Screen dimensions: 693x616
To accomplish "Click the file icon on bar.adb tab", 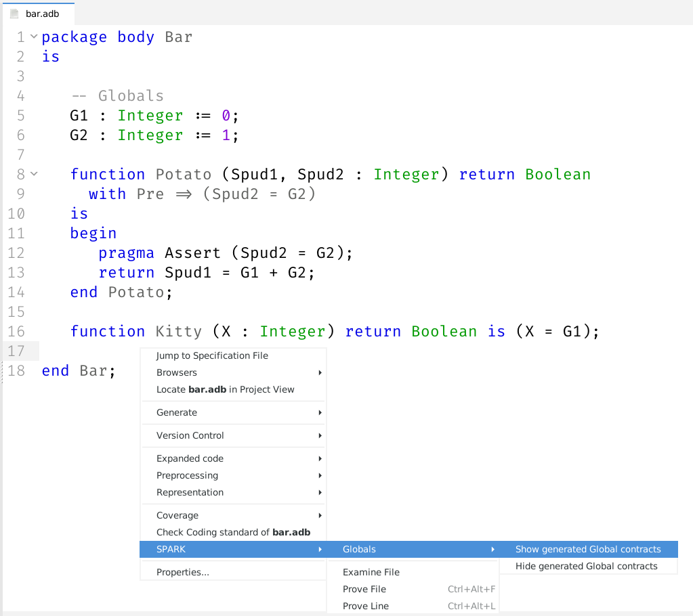I will (x=14, y=14).
